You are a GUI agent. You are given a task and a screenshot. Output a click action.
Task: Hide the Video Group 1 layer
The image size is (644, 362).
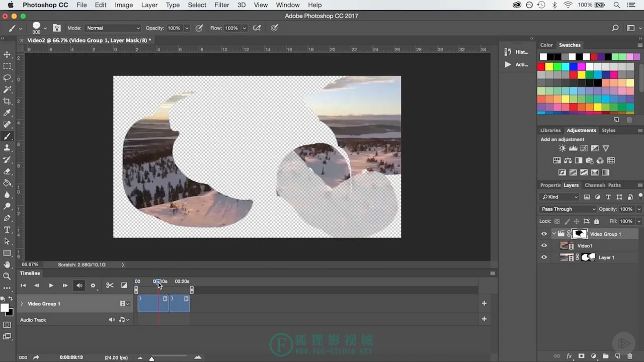544,234
